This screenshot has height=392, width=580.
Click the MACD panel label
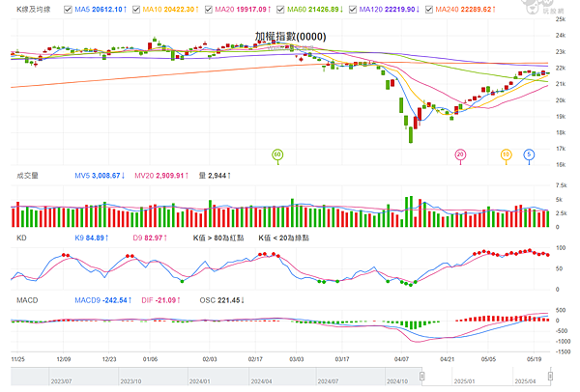27,300
